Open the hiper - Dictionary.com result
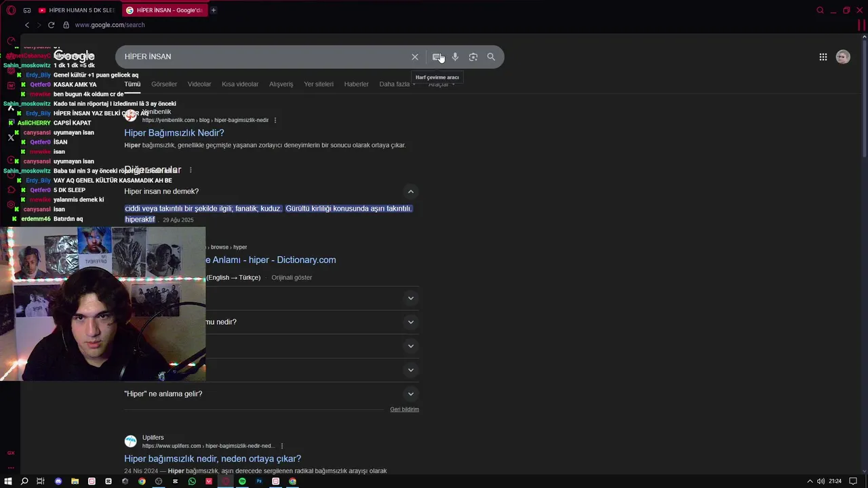The image size is (868, 488). 271,260
